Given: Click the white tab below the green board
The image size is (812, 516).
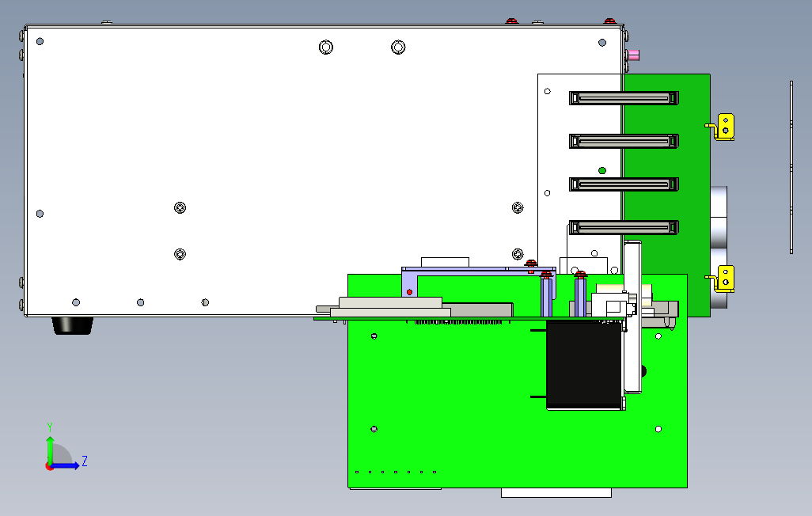Looking at the screenshot, I should click(x=556, y=493).
